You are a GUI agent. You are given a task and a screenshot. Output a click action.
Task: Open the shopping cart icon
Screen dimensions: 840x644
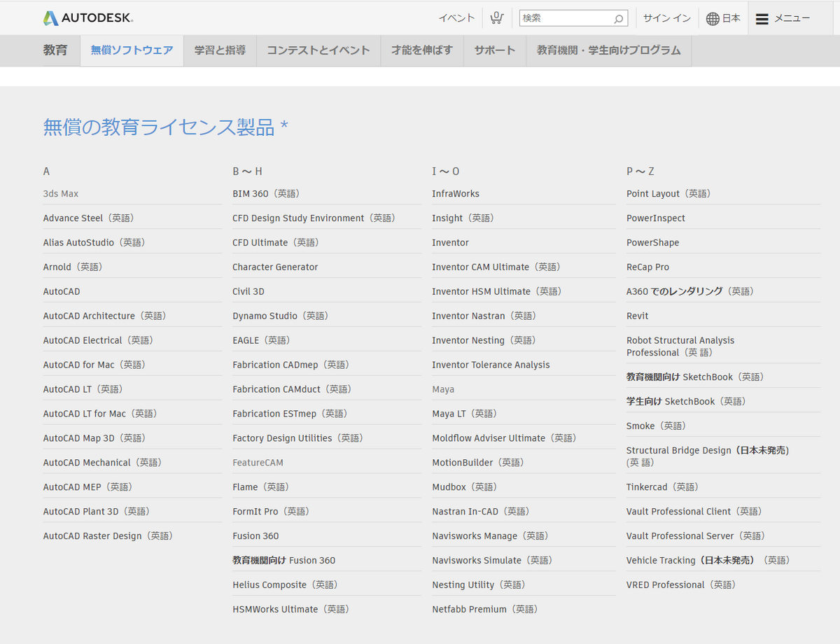(x=497, y=17)
